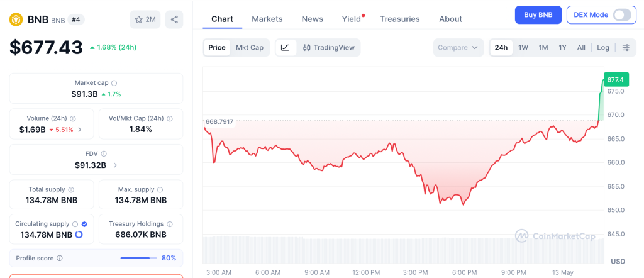Switch chart to Mkt Cap view
The width and height of the screenshot is (644, 278).
(250, 48)
